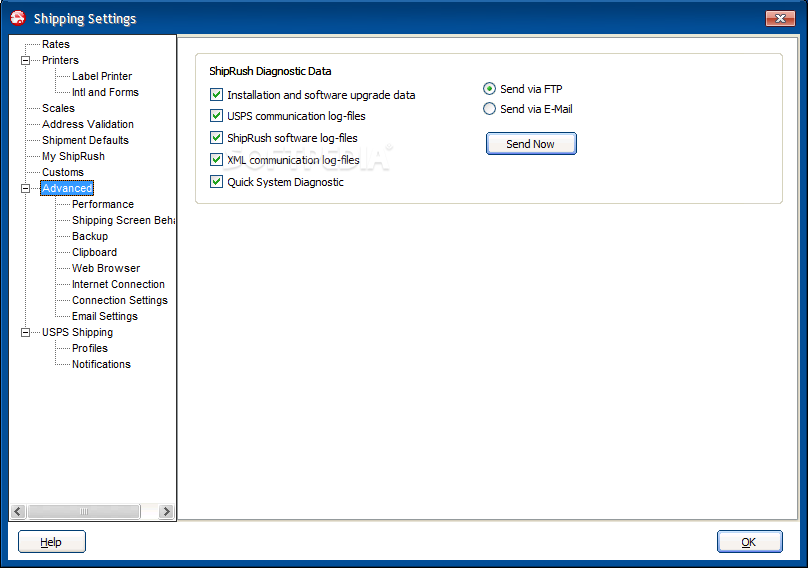Uncheck USPS communication log-files

(216, 116)
